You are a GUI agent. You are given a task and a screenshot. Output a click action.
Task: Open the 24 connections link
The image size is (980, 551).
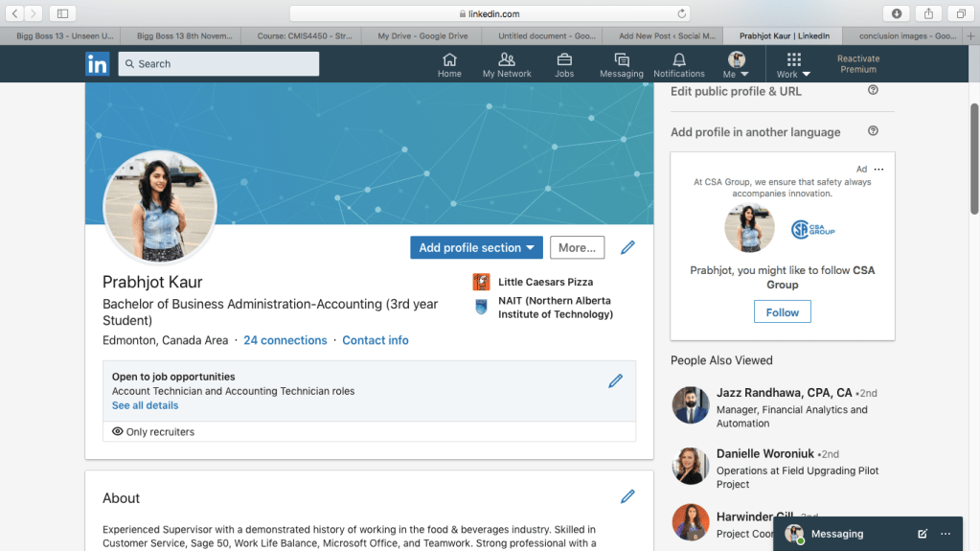285,340
